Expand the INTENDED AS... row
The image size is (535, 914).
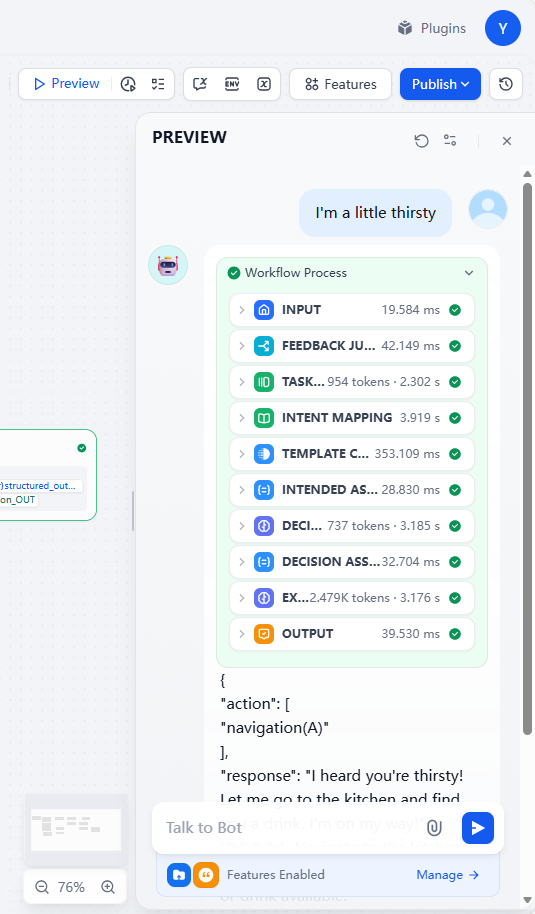pos(352,490)
